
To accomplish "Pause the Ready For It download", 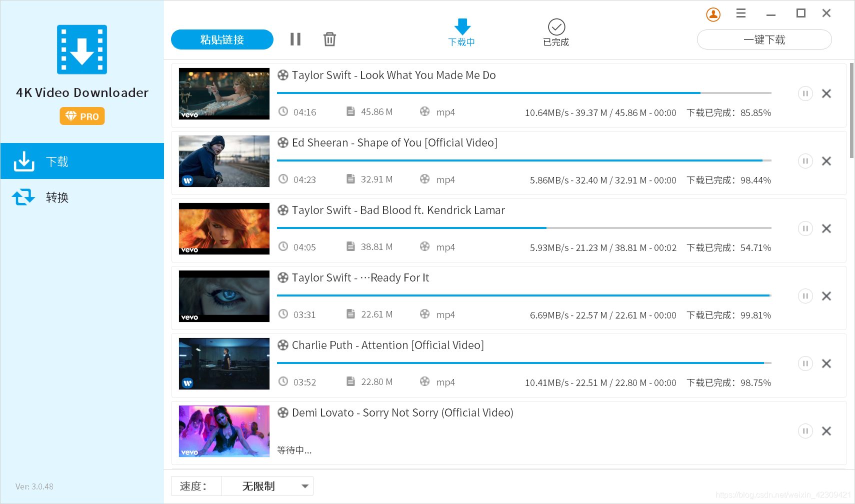I will click(x=805, y=296).
